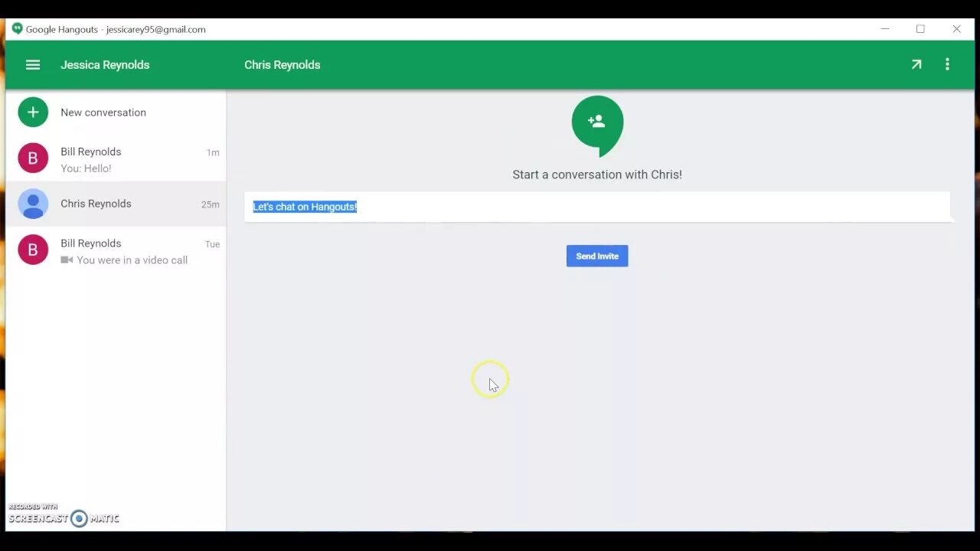
Task: Close the Google Hangouts window
Action: pos(956,29)
